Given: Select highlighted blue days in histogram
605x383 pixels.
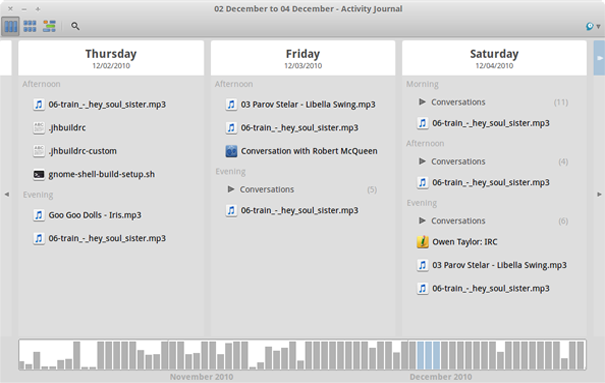Looking at the screenshot, I should (428, 355).
